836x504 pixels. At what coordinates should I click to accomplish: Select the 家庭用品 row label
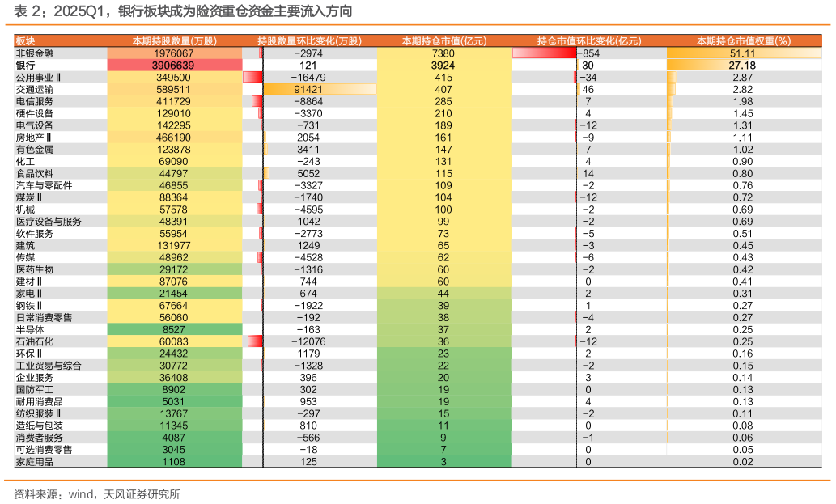coord(34,462)
